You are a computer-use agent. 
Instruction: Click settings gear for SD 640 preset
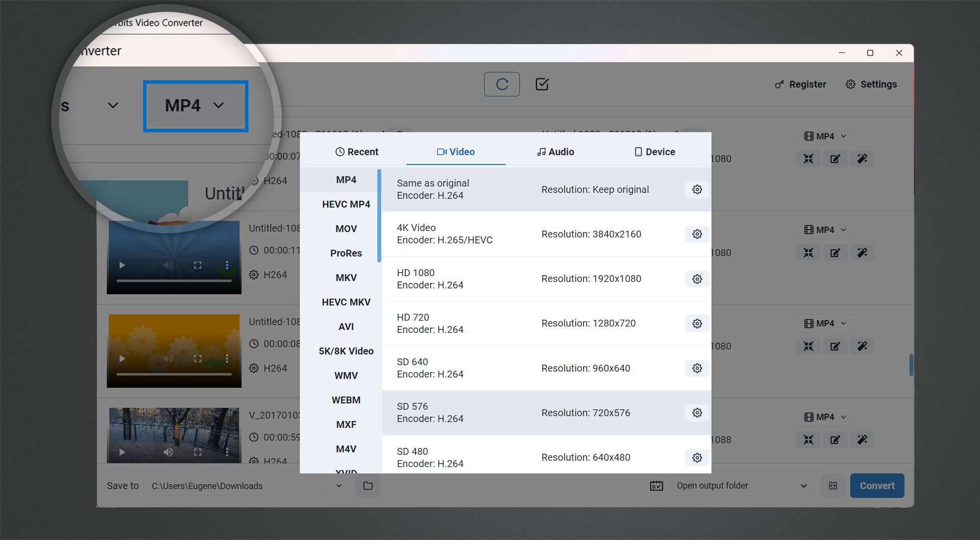(x=696, y=368)
